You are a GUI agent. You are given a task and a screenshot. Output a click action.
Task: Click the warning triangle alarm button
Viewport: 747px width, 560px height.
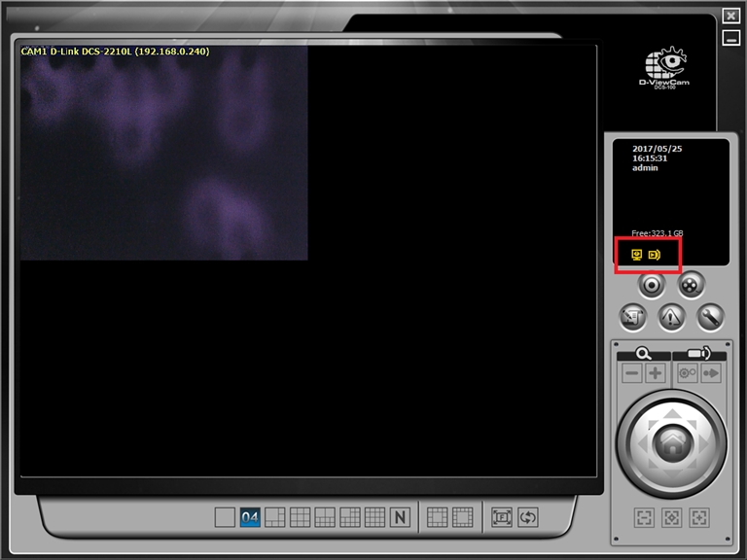[671, 316]
